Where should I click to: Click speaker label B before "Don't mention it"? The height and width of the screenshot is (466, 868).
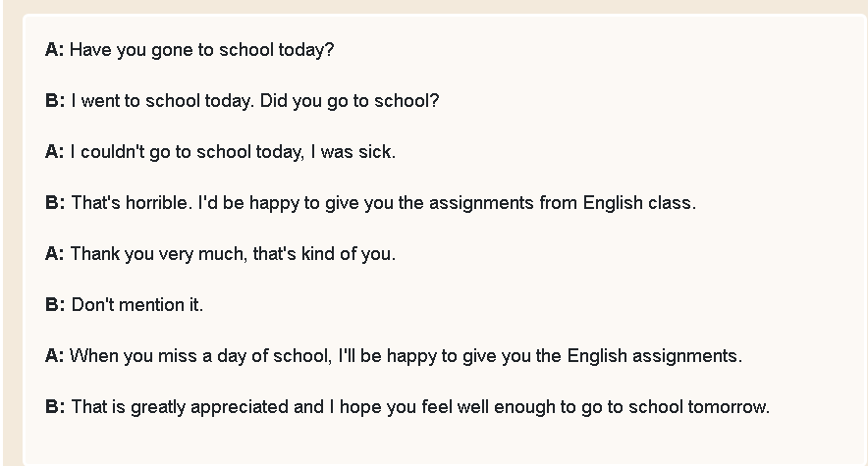[x=54, y=305]
